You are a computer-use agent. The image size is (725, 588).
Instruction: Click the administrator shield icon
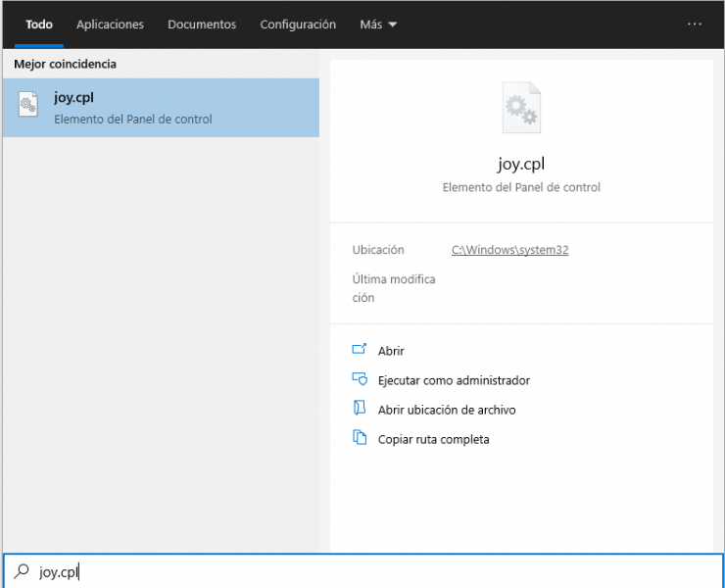360,379
